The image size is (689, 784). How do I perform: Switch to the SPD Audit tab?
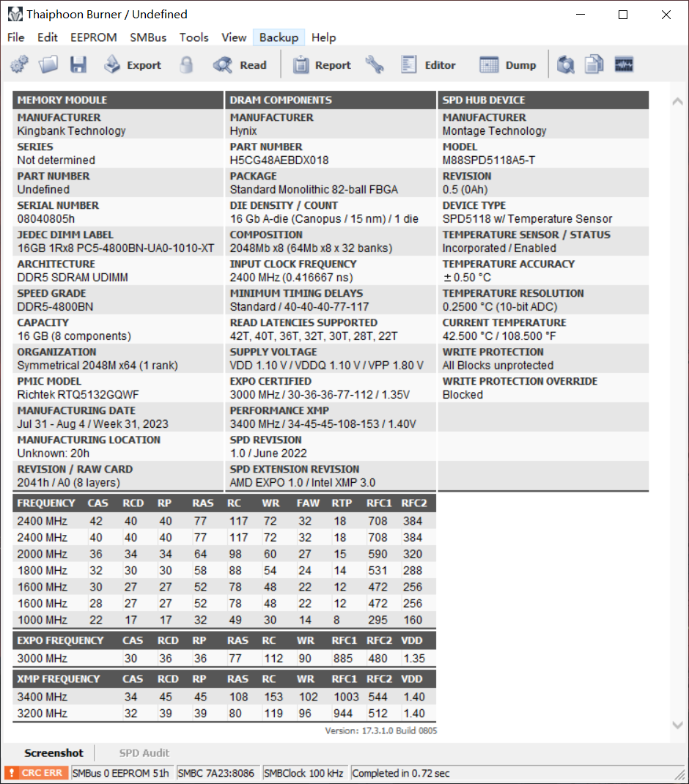[144, 753]
